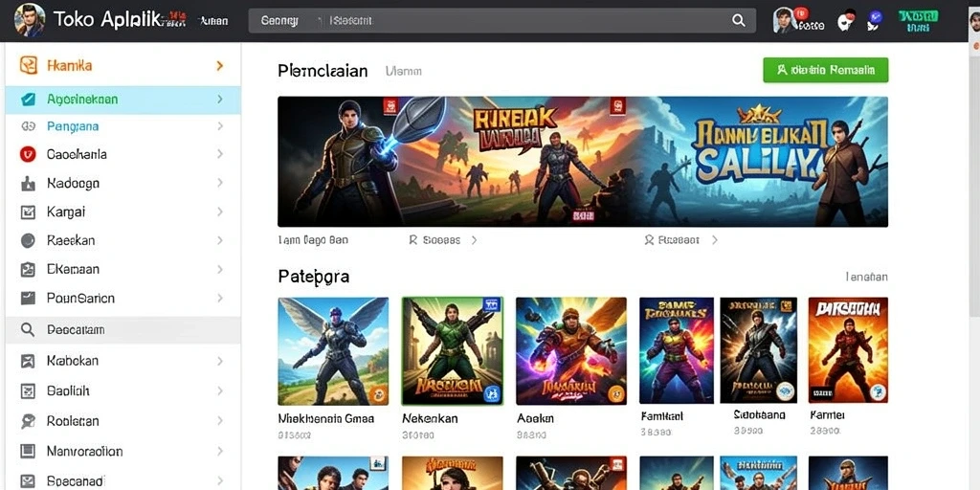Image resolution: width=980 pixels, height=490 pixels.
Task: Click the Kargai checkbox-style sidebar icon
Action: pyautogui.click(x=28, y=212)
